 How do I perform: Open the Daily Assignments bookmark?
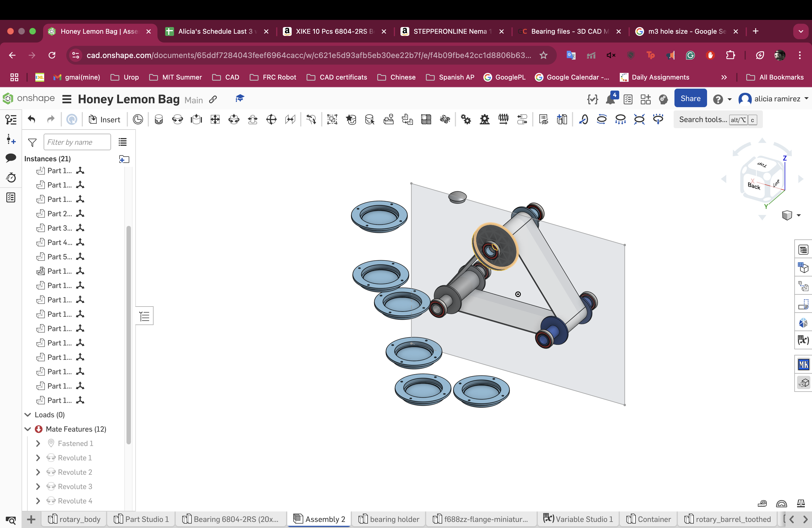click(x=654, y=77)
